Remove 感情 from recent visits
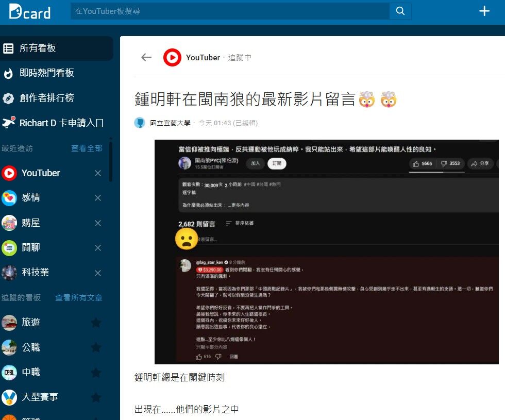Image resolution: width=505 pixels, height=420 pixels. (x=98, y=198)
